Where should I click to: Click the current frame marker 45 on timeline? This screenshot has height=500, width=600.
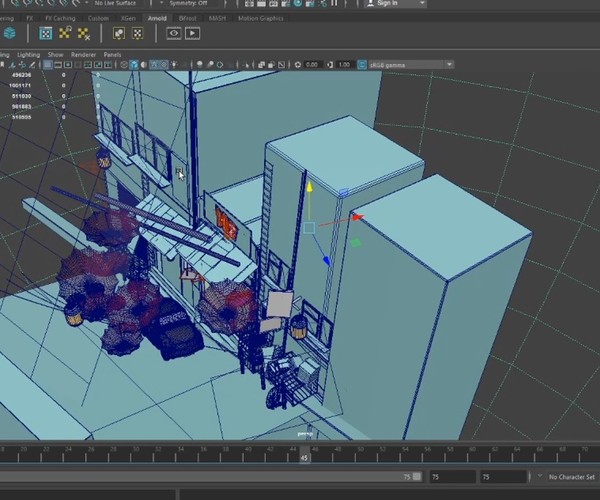pyautogui.click(x=305, y=454)
